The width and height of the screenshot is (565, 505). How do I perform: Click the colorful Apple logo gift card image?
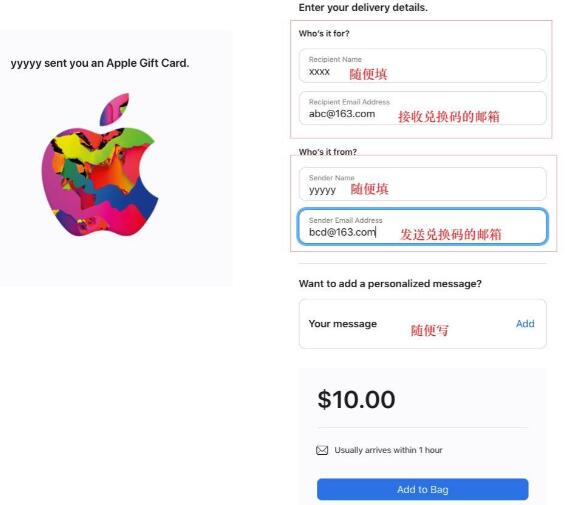pyautogui.click(x=100, y=164)
